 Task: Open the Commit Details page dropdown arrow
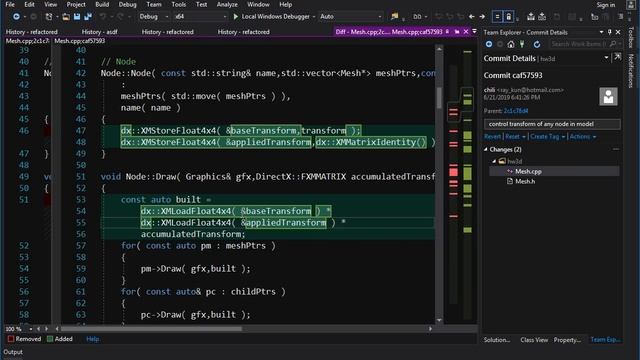click(x=606, y=58)
